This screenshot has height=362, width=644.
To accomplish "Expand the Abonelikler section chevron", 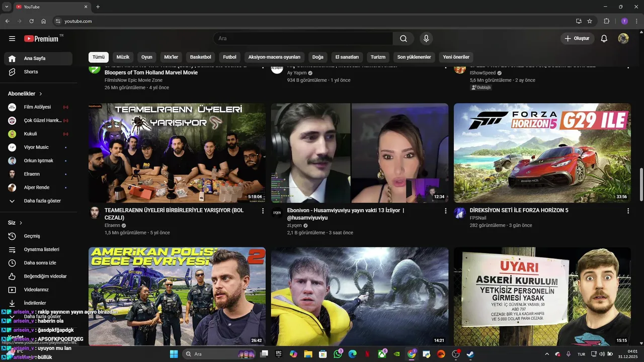I will (41, 94).
